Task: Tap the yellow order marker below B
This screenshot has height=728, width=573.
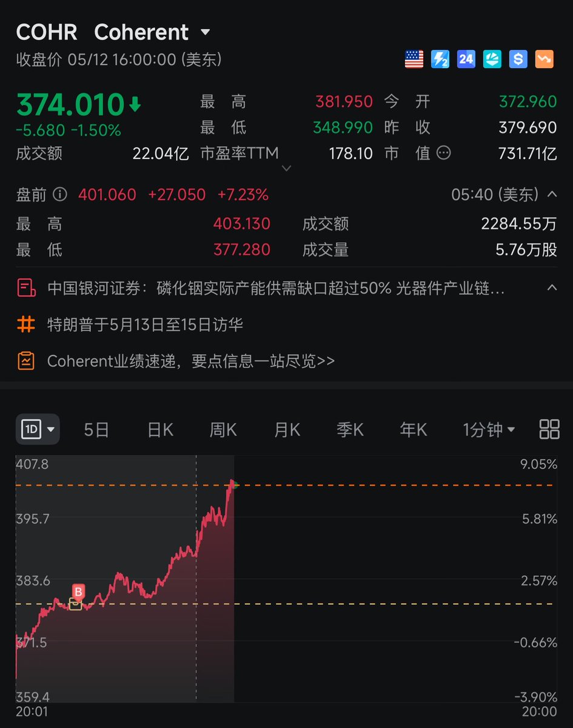Action: (x=75, y=604)
